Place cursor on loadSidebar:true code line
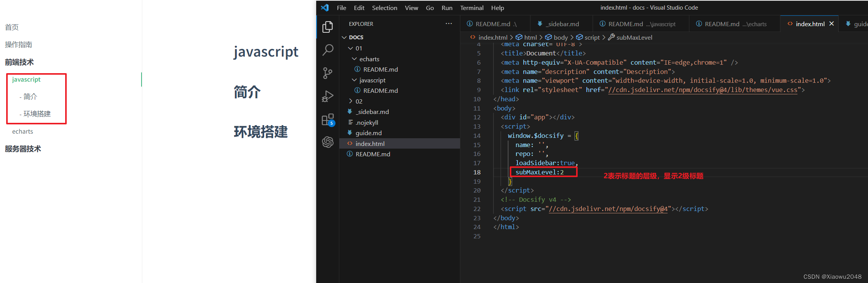868x283 pixels. tap(546, 163)
